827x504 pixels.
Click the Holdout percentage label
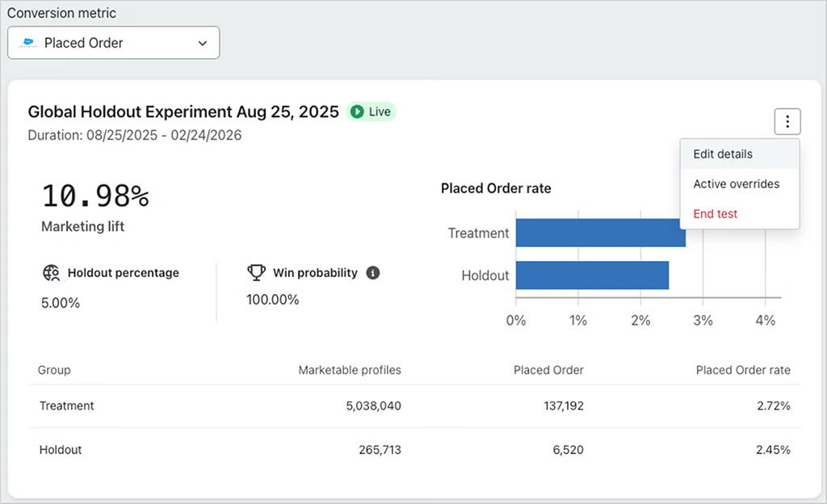point(124,272)
